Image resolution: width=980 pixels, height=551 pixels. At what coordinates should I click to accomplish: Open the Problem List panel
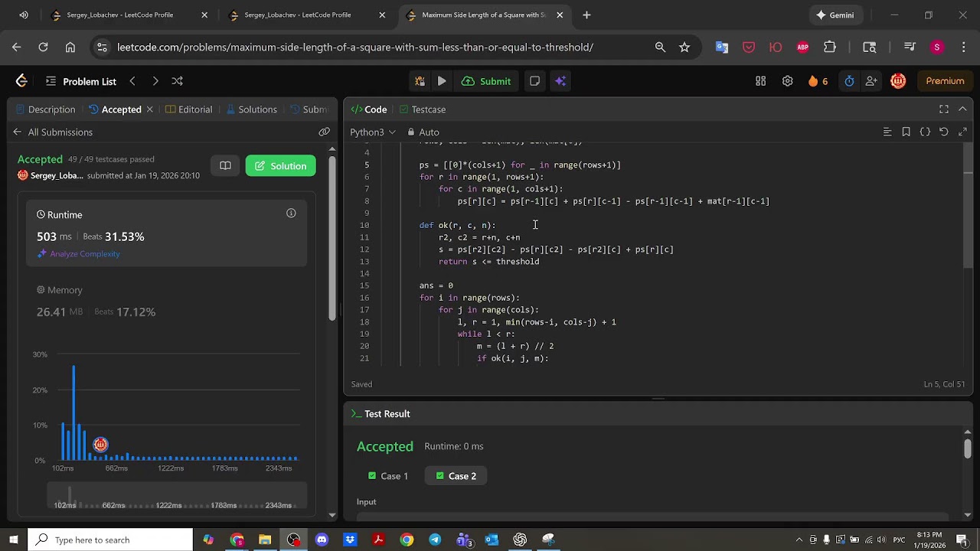click(80, 81)
